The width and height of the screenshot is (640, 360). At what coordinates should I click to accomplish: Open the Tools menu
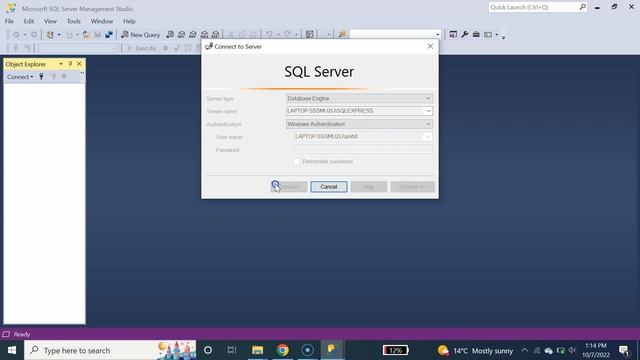tap(73, 21)
